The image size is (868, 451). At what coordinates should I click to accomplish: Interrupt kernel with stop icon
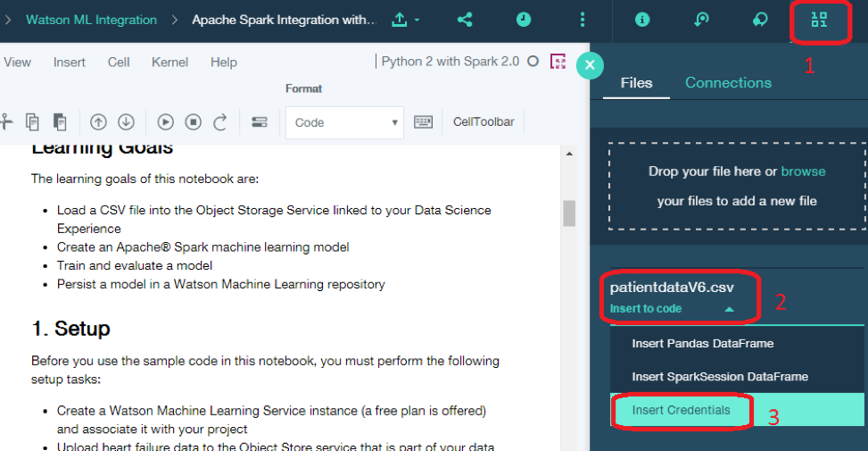click(x=194, y=121)
